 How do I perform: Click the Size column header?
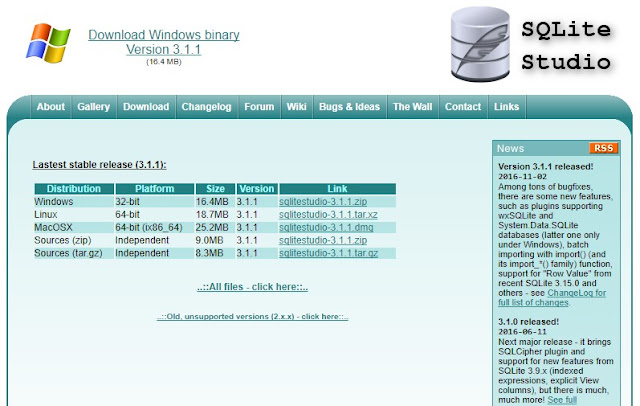215,189
